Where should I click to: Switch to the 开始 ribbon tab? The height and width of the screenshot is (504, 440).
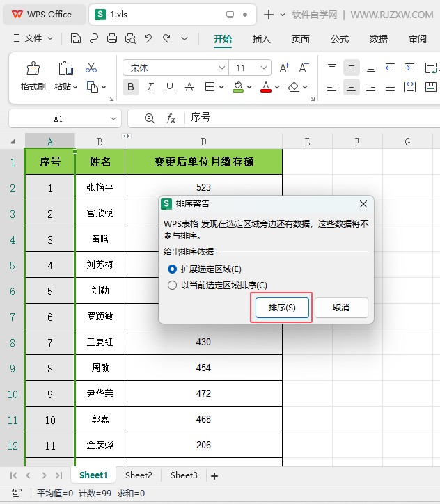tap(223, 39)
